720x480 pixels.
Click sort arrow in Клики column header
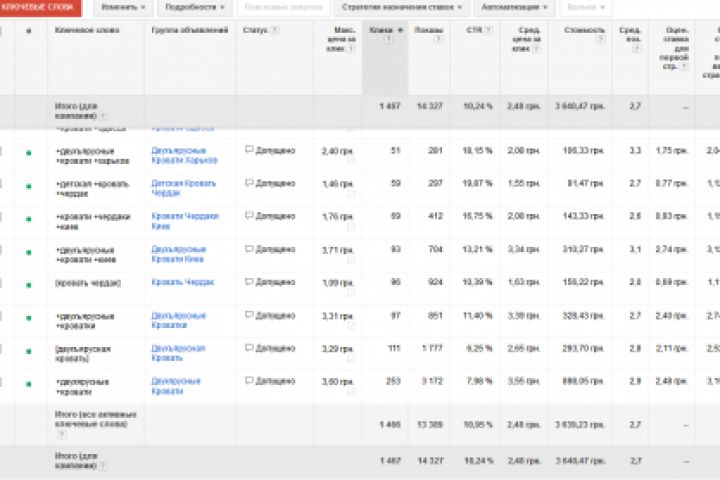pos(400,31)
